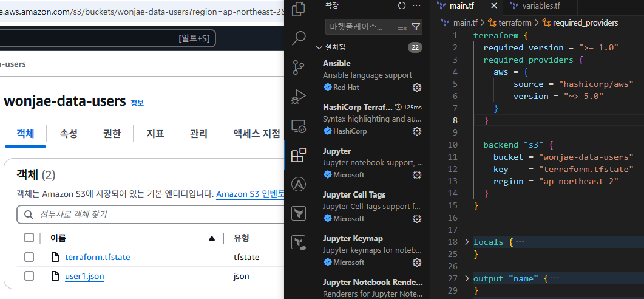
Task: Open the Jupyter extension entry
Action: tap(372, 162)
